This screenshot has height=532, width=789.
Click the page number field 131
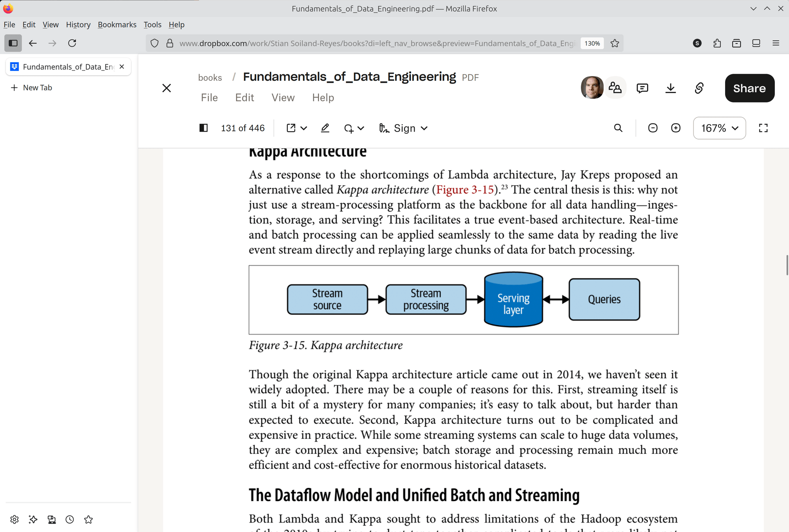pos(228,128)
